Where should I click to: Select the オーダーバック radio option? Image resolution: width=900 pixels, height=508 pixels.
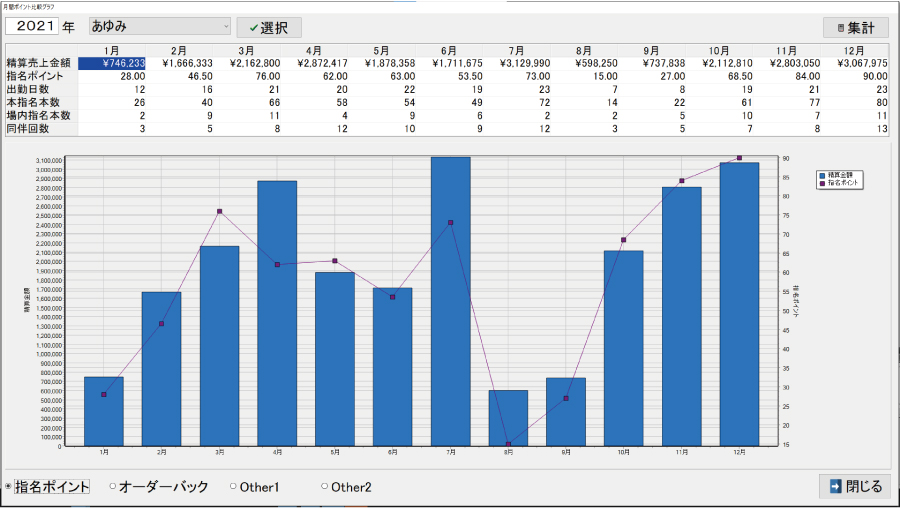pos(112,487)
